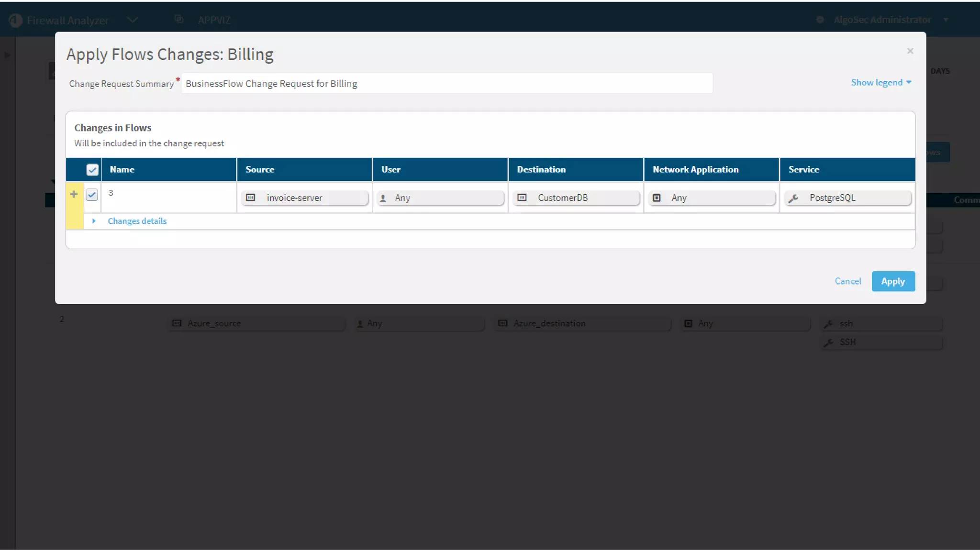Image resolution: width=980 pixels, height=551 pixels.
Task: Close the Apply Flows Changes dialog
Action: 910,51
